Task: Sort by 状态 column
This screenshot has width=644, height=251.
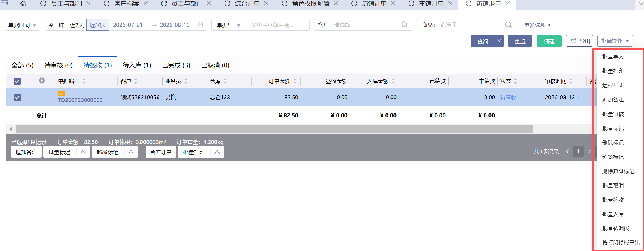Action: [516, 81]
